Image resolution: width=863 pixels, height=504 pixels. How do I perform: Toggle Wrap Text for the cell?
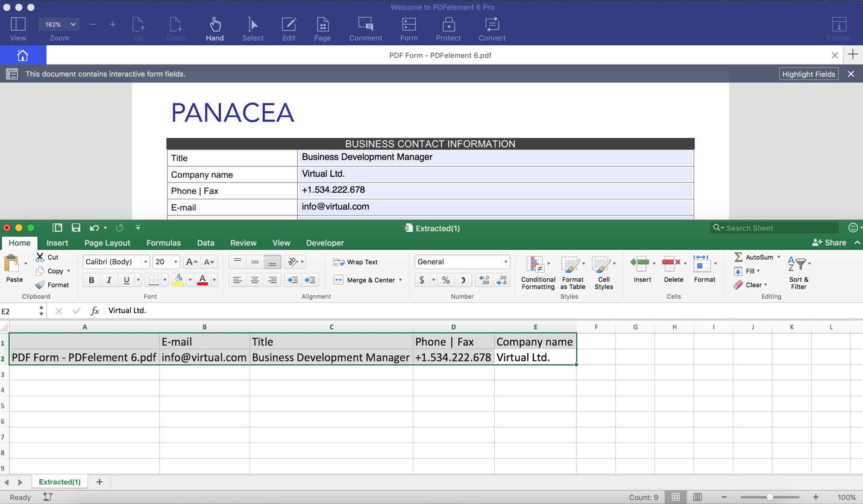point(356,262)
